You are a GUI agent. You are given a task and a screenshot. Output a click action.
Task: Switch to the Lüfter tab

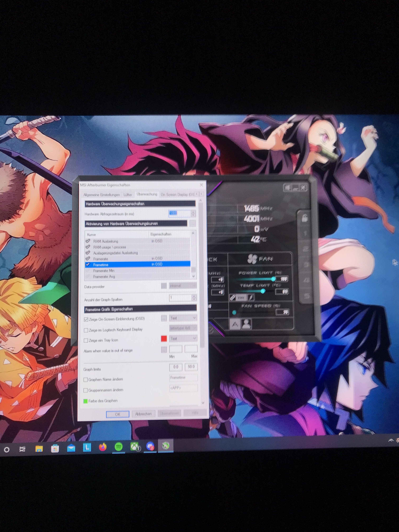[128, 195]
